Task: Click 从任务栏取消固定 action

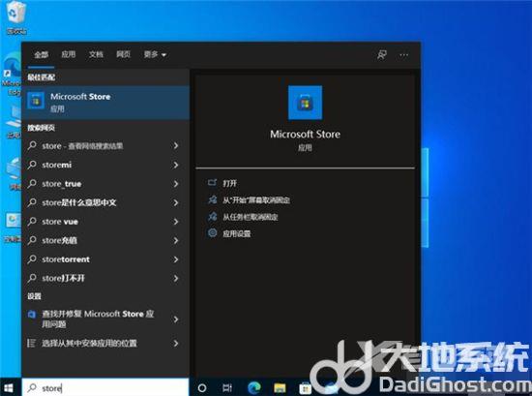Action: click(x=251, y=217)
